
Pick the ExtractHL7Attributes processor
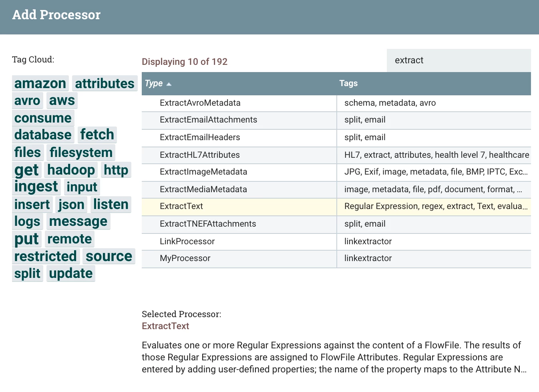[336, 155]
